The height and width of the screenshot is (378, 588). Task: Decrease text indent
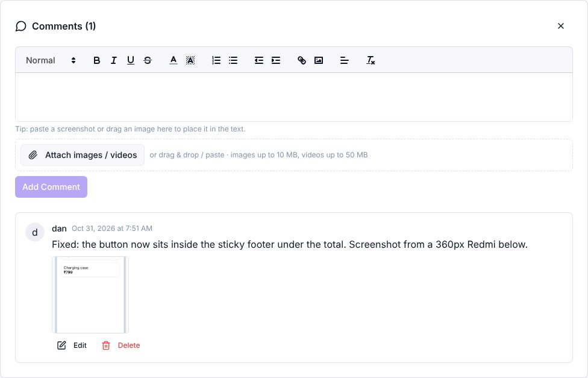(x=258, y=60)
